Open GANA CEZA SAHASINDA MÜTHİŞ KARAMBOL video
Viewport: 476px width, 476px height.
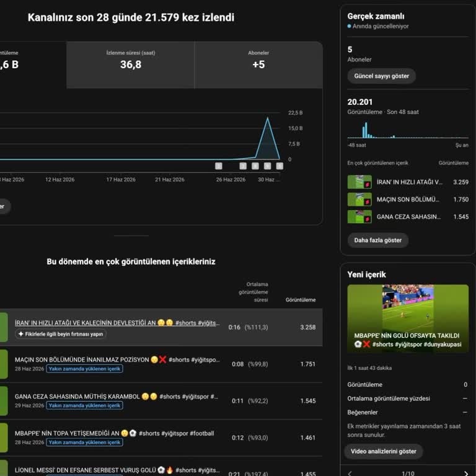[x=117, y=397]
